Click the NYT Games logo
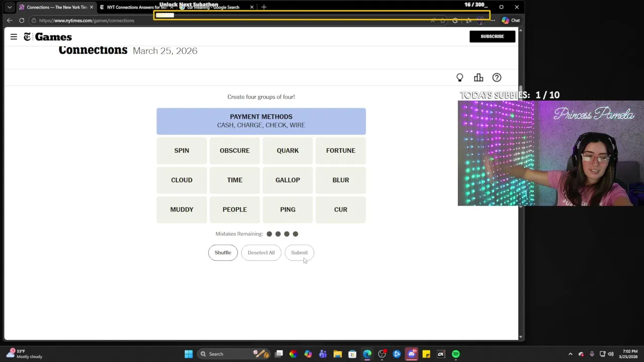 point(48,37)
